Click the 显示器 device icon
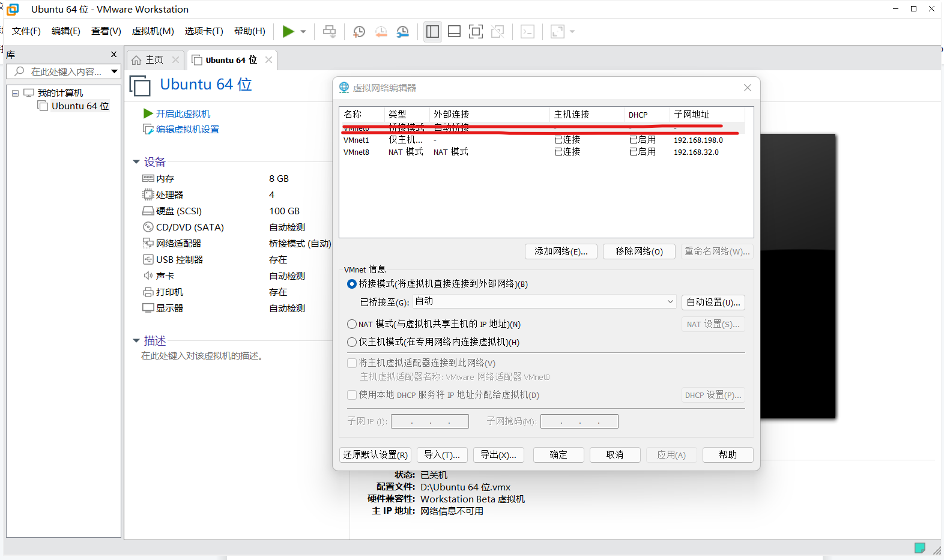This screenshot has height=560, width=944. 148,308
